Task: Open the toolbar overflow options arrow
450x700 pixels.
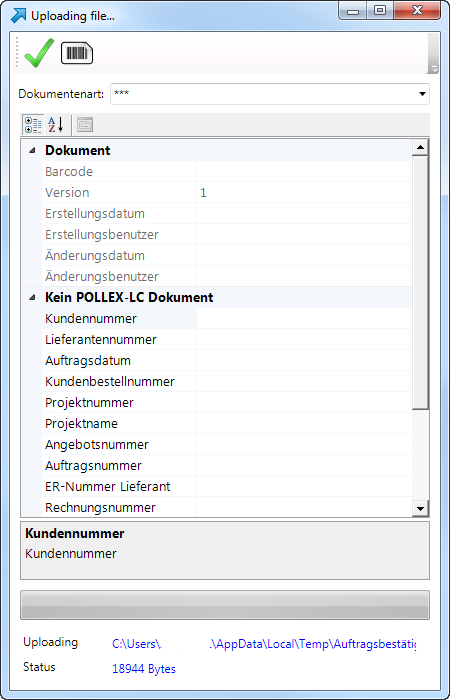Action: (433, 68)
